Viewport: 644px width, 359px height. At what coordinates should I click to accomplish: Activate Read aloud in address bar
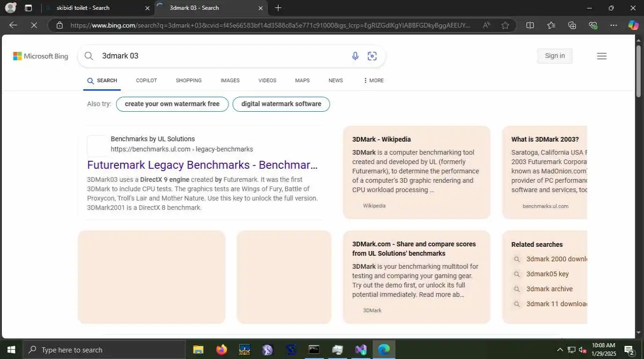coord(486,25)
